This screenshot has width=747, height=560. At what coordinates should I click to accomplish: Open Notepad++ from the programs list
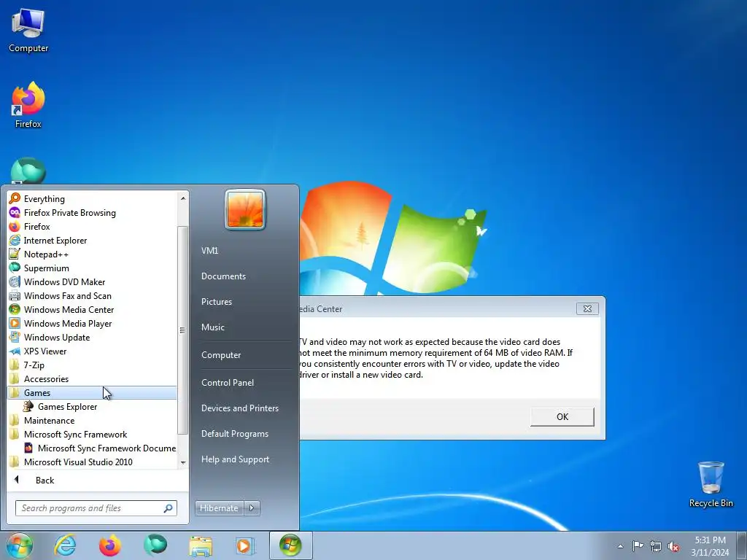92,254
